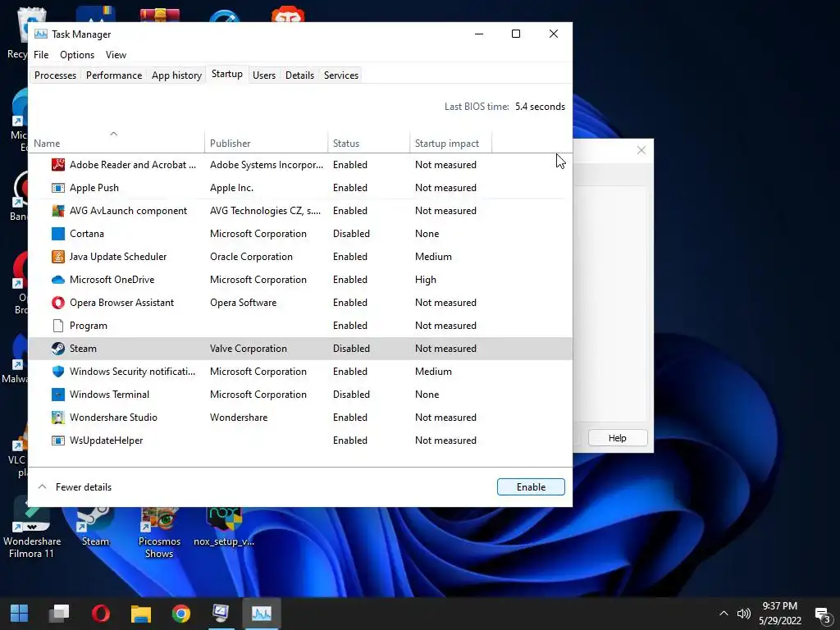The height and width of the screenshot is (630, 840).
Task: Collapse with Fewer details chevron
Action: pos(43,487)
